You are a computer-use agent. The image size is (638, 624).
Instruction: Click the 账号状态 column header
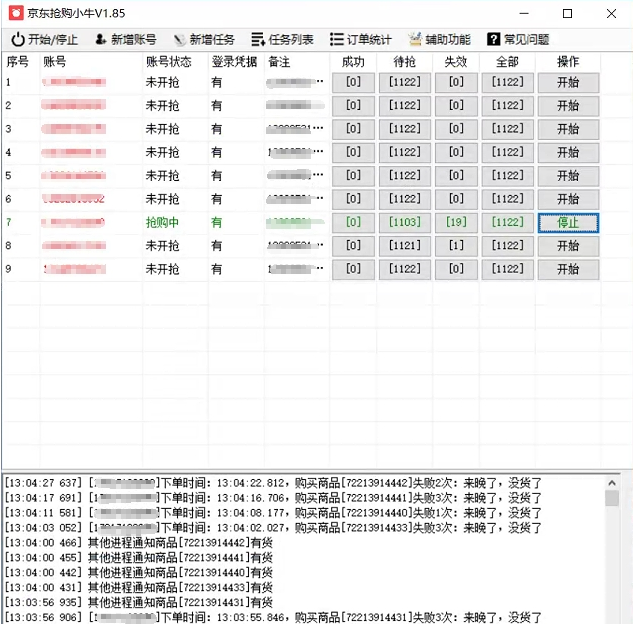pyautogui.click(x=168, y=62)
